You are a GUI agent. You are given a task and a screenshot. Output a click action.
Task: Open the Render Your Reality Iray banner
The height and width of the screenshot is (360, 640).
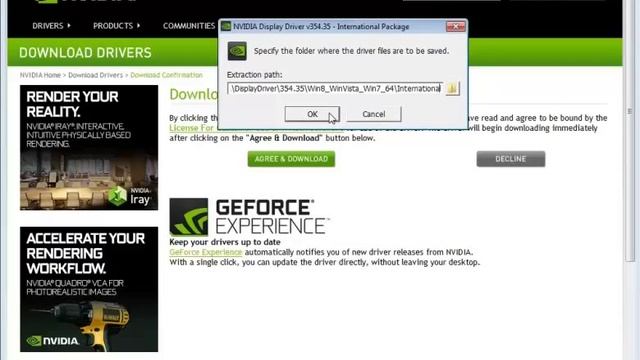89,147
